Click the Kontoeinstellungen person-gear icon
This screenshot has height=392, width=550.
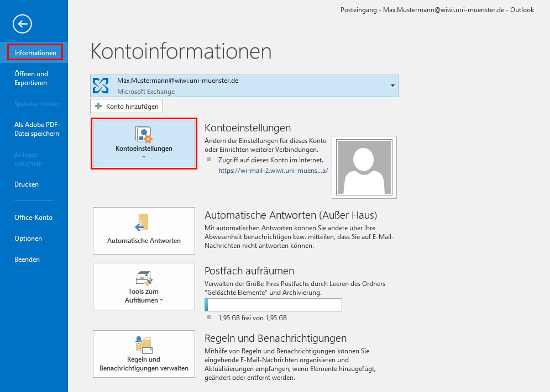(144, 135)
